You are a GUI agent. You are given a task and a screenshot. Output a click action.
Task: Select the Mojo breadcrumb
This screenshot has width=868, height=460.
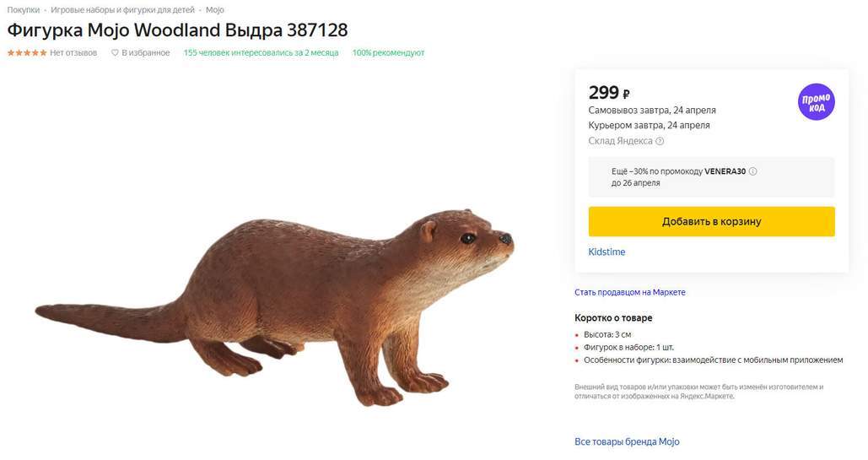pyautogui.click(x=215, y=10)
